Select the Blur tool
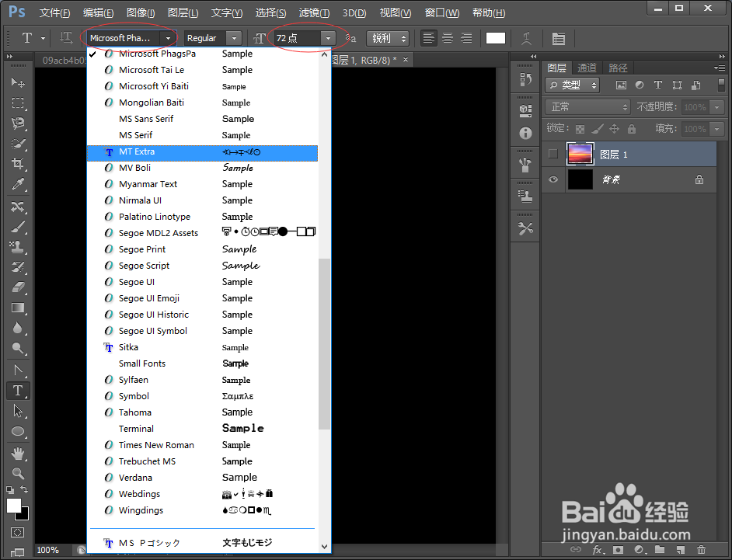Screen dimensions: 732x560 tap(18, 328)
